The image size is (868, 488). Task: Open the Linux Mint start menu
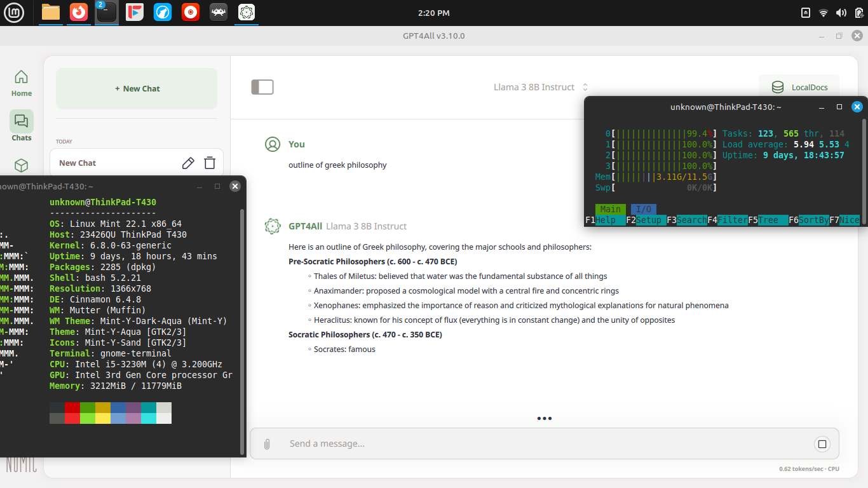tap(14, 12)
